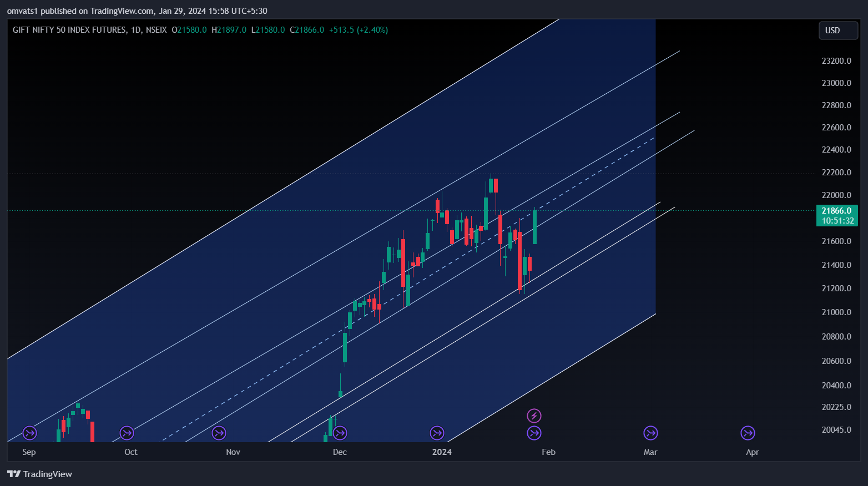Click the contract rollover icon near Mar
868x486 pixels.
pos(650,433)
